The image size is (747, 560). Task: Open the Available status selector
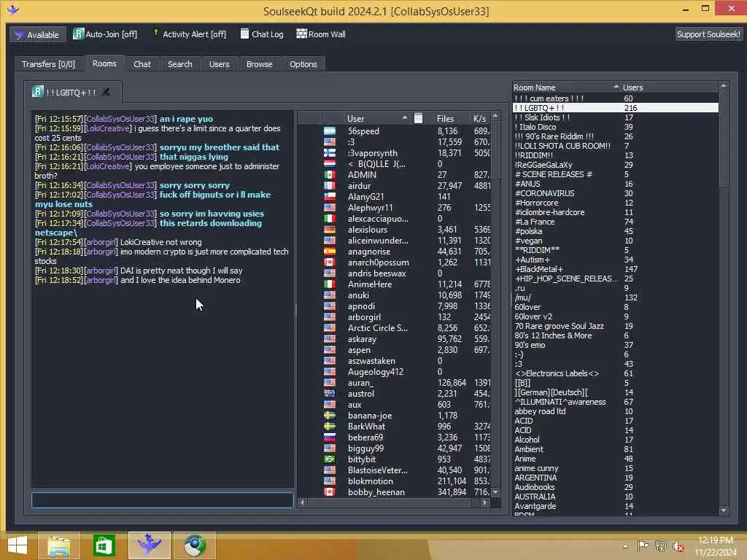point(37,35)
